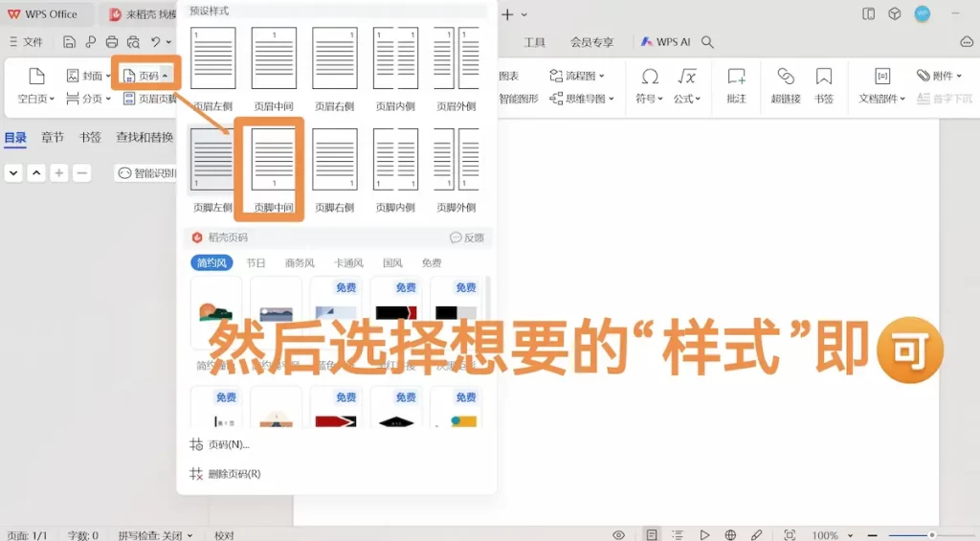Open the 分页 break dropdown
Viewport: 980px width, 541px height.
[x=88, y=99]
